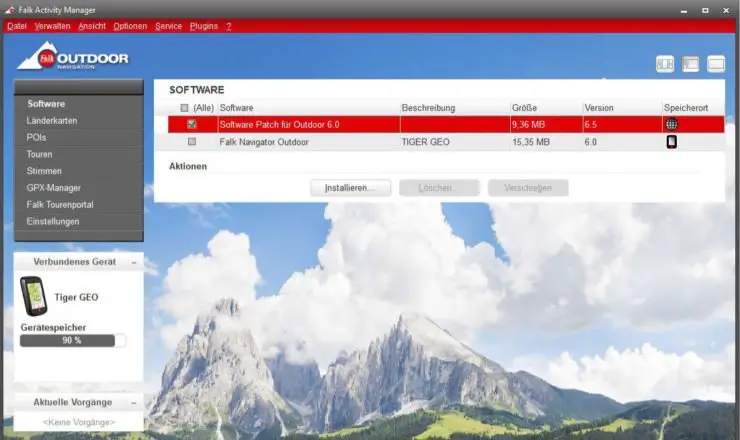Open the question mark help menu
The height and width of the screenshot is (440, 740).
pos(229,26)
